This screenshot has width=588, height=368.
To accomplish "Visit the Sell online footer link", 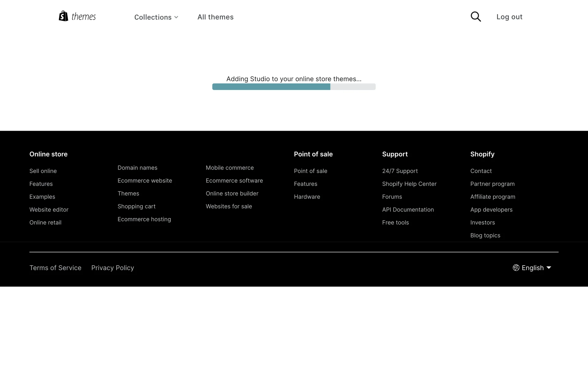I will click(x=43, y=171).
